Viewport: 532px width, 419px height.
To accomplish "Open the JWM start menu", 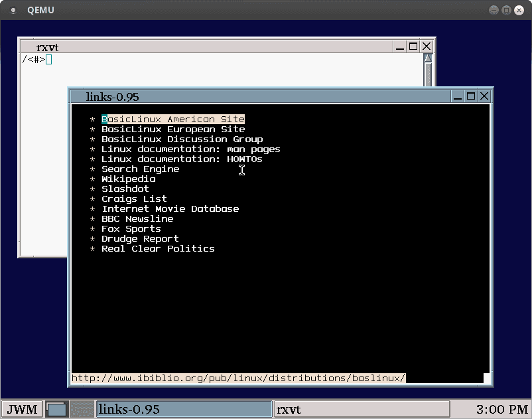I will [22, 409].
